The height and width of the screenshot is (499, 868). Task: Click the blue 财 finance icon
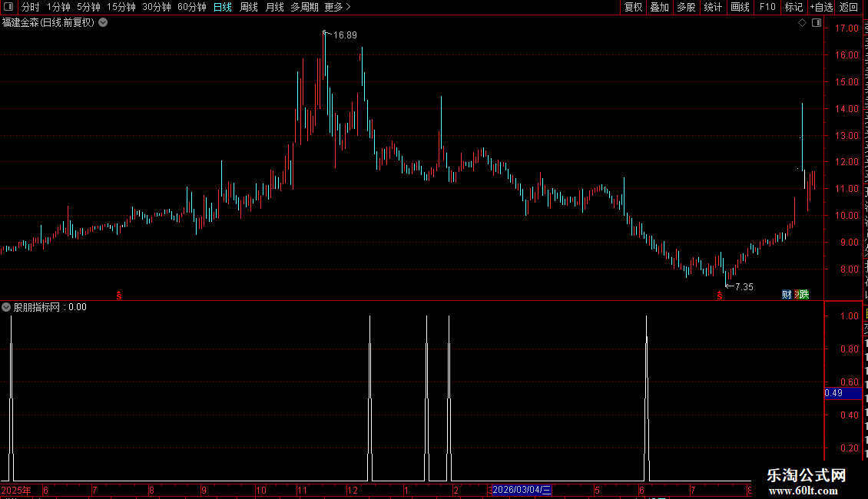click(x=787, y=294)
